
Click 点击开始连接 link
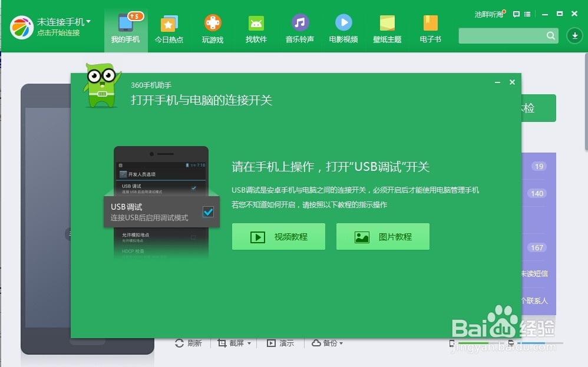click(58, 33)
